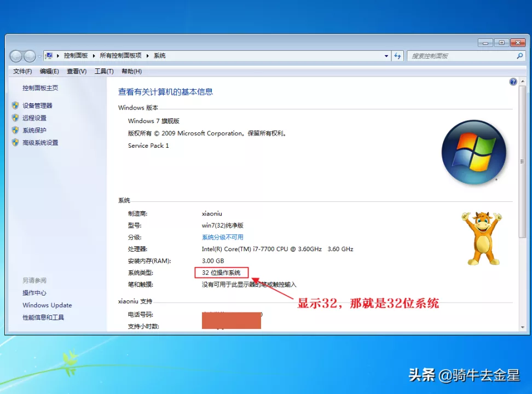
Task: Open the 帮助(H) menu
Action: 132,71
